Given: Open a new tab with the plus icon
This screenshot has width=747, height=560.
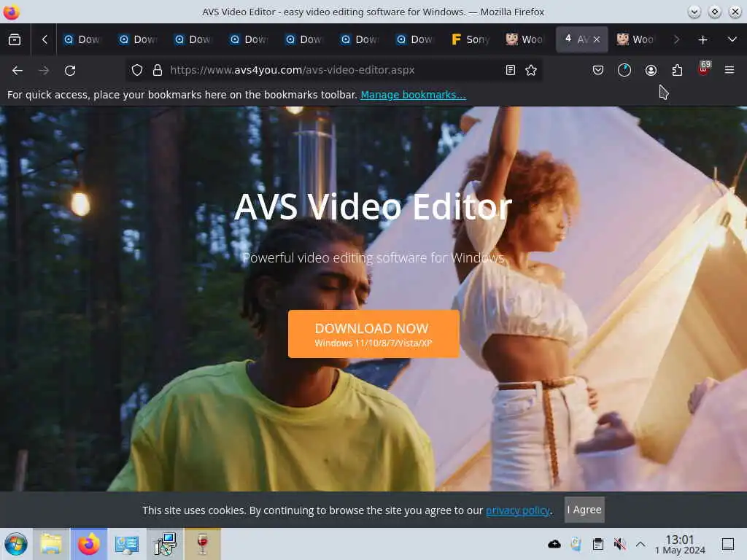Looking at the screenshot, I should [x=703, y=40].
